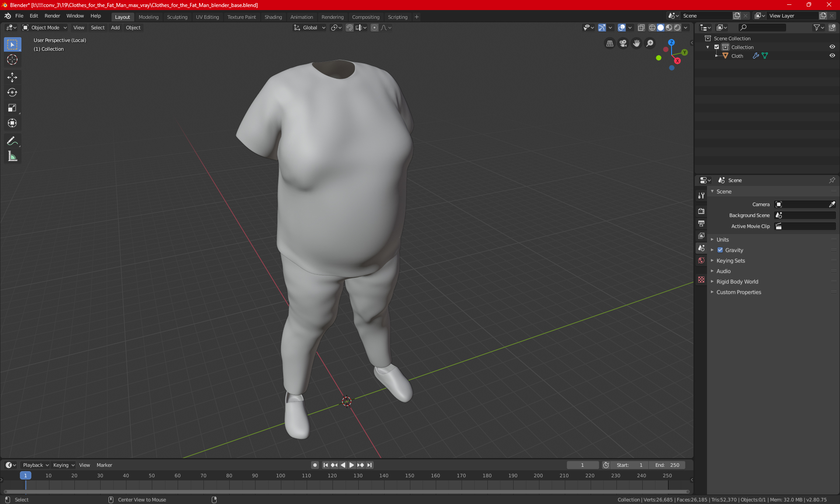The width and height of the screenshot is (840, 504).
Task: Click the End frame field
Action: [667, 465]
